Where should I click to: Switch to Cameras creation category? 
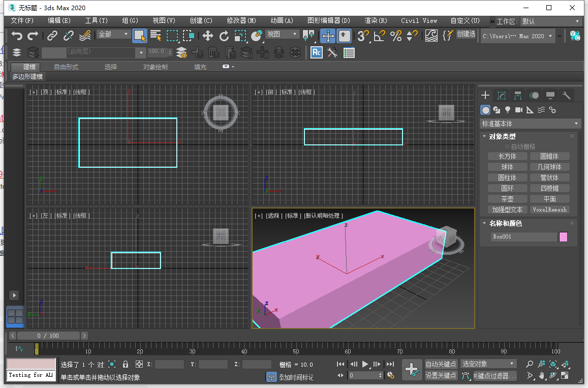[x=518, y=110]
